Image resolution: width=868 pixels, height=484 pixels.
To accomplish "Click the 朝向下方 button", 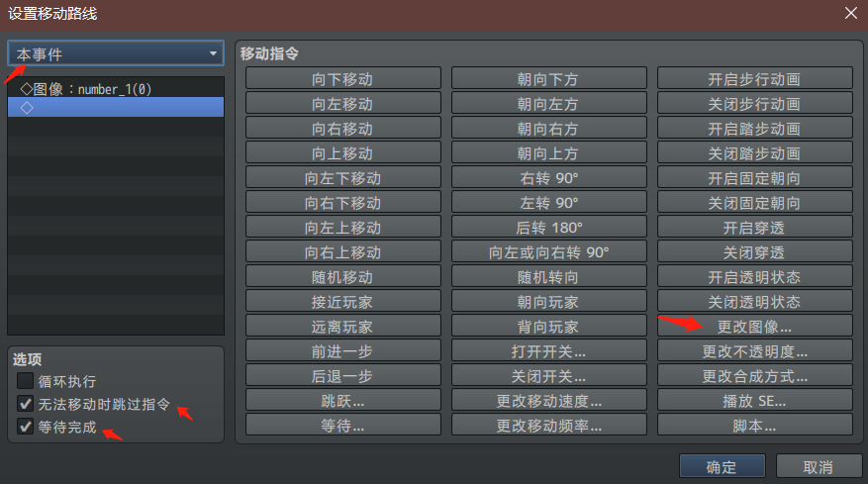I will point(549,78).
